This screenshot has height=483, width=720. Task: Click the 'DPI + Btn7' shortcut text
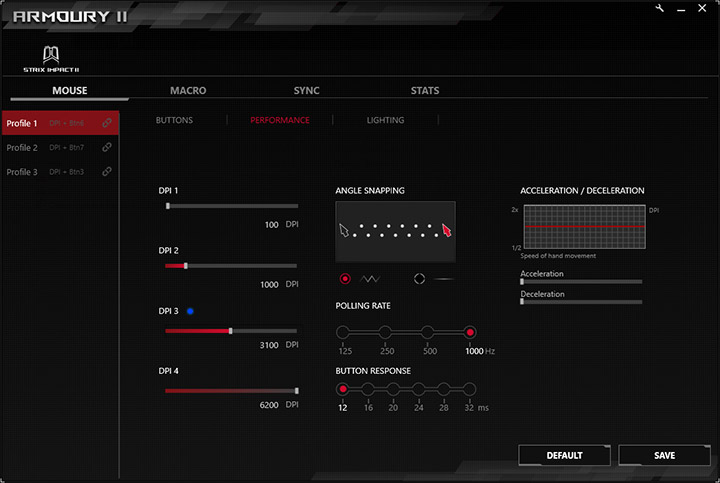67,147
